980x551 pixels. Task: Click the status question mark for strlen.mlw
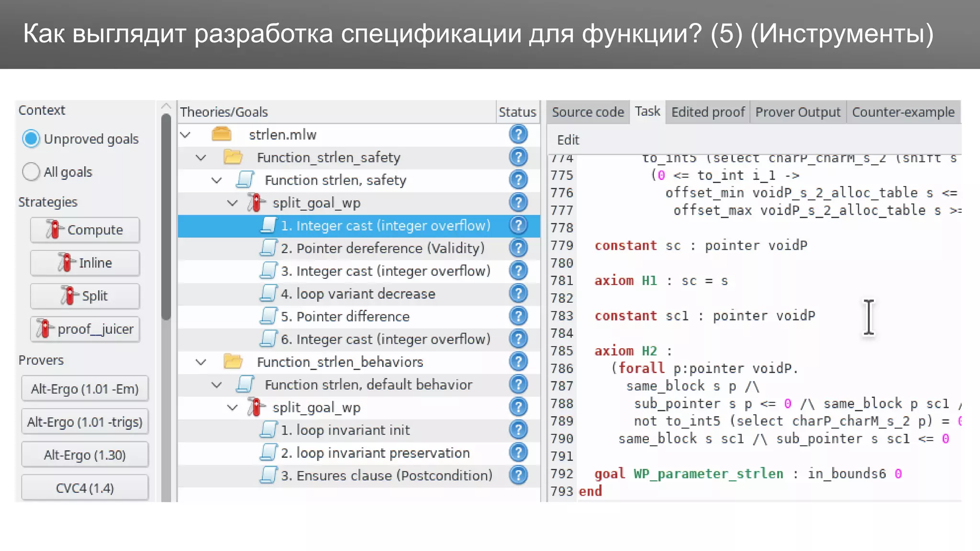pos(518,134)
